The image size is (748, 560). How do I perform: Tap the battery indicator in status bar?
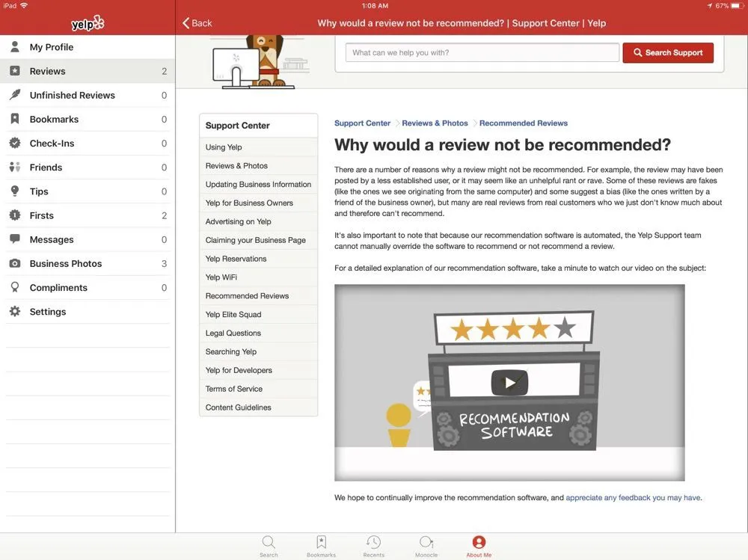[x=737, y=6]
